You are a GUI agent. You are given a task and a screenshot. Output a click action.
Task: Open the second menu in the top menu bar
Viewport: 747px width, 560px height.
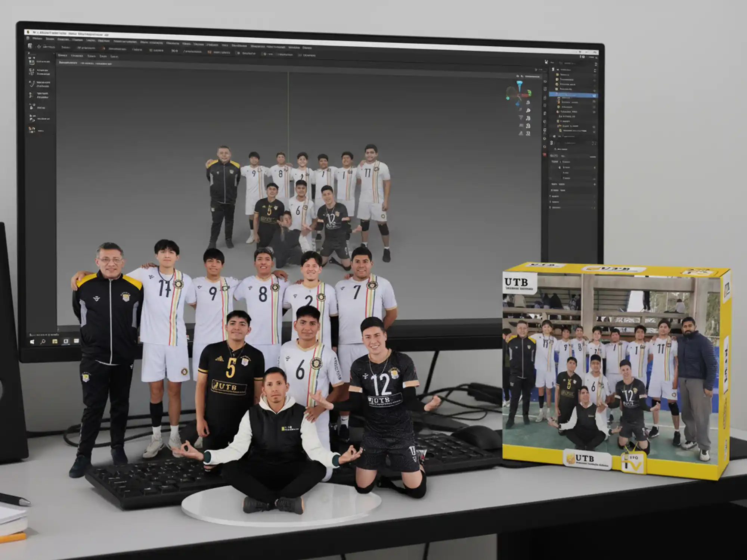(x=50, y=39)
